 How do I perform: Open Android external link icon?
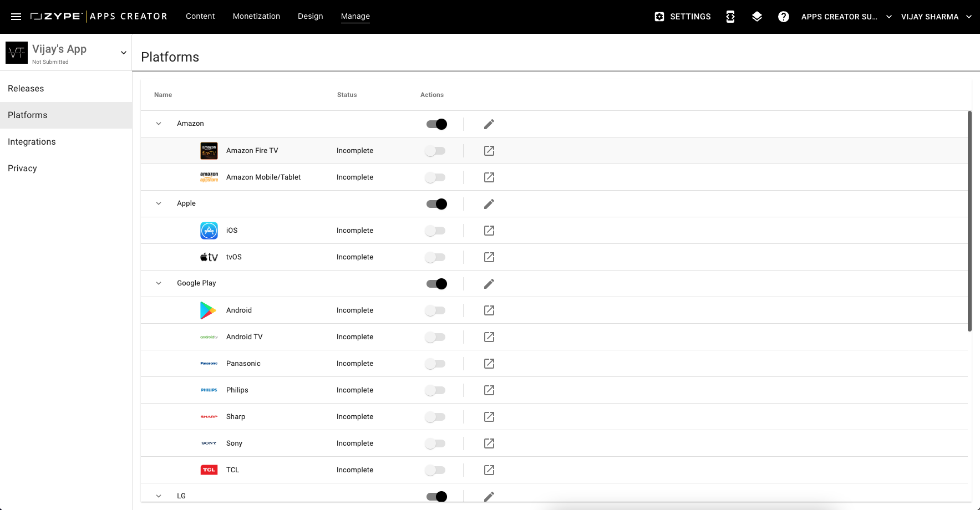(489, 310)
